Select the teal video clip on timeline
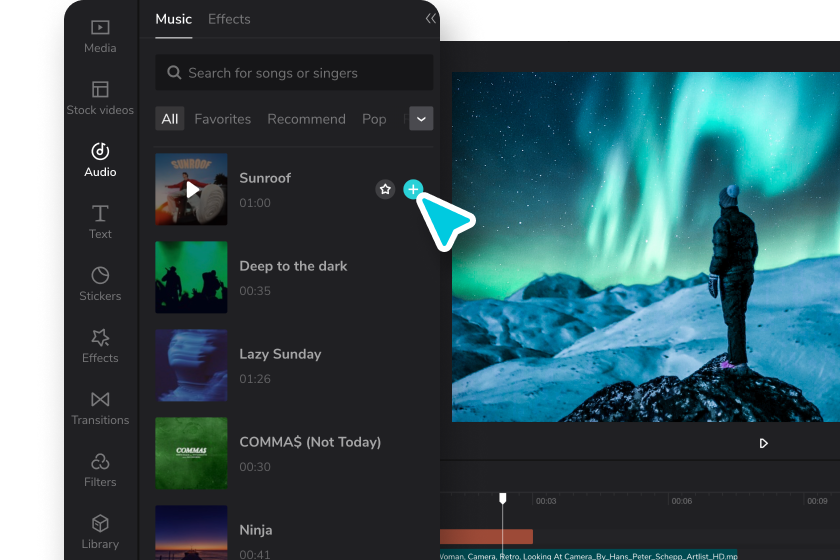The image size is (840, 560). click(589, 555)
